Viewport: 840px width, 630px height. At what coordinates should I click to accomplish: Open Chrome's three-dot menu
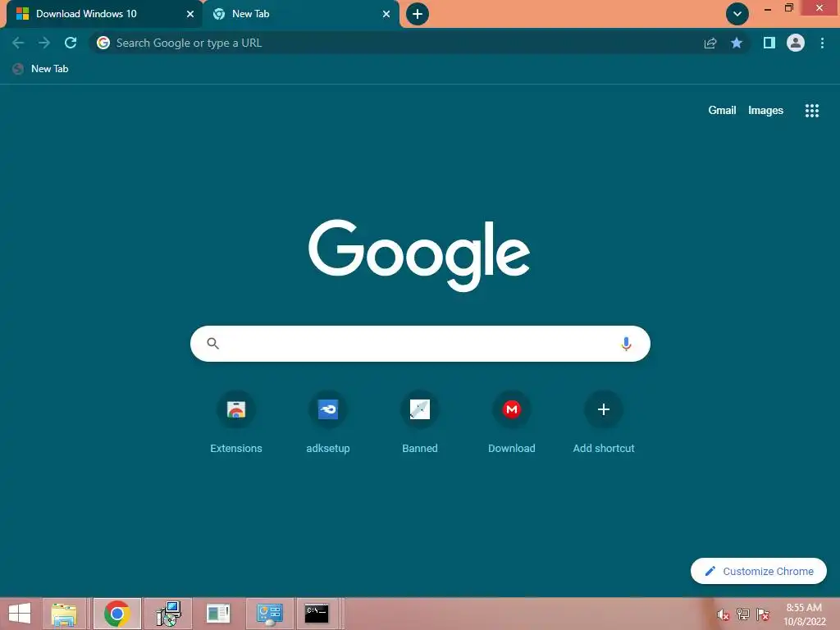pos(822,43)
